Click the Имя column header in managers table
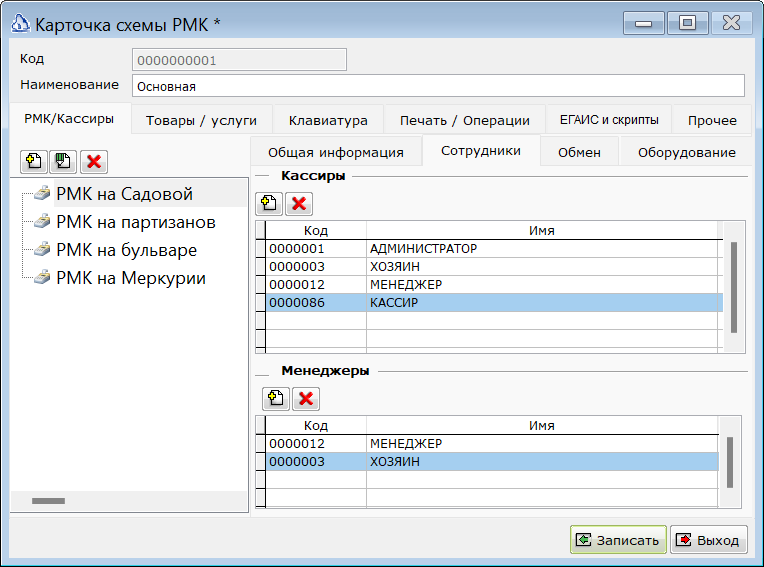 click(542, 425)
